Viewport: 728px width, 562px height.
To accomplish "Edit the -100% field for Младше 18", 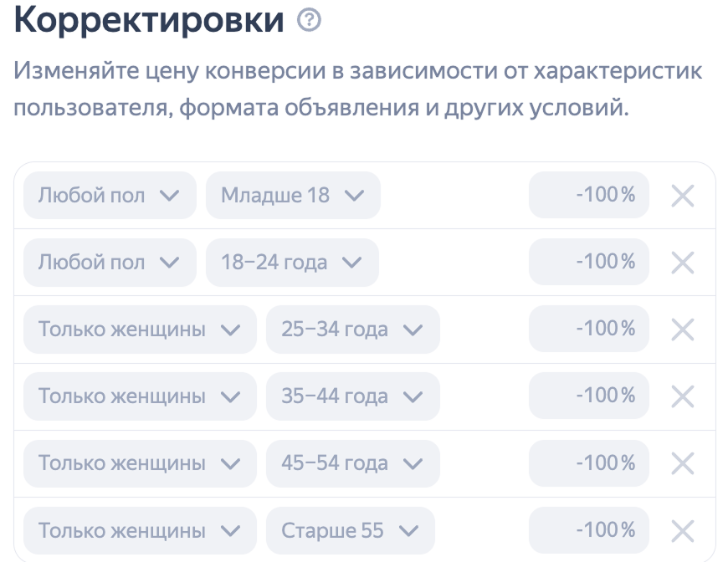I will tap(589, 195).
